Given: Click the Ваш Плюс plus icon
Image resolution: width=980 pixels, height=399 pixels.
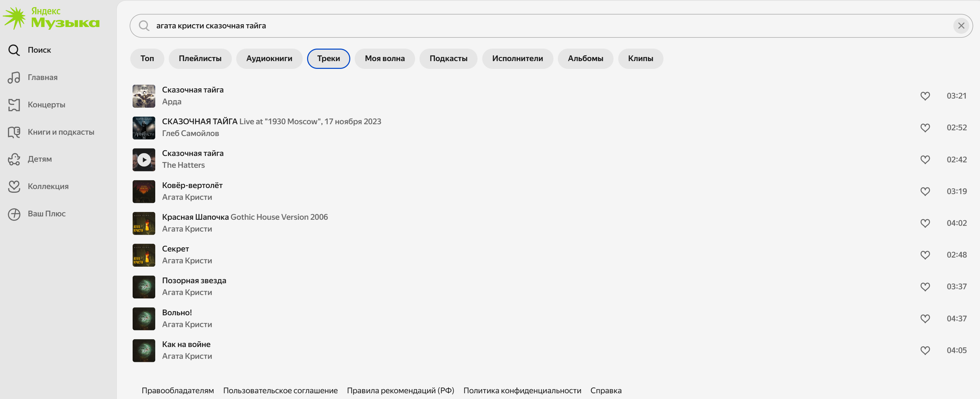Looking at the screenshot, I should (14, 214).
